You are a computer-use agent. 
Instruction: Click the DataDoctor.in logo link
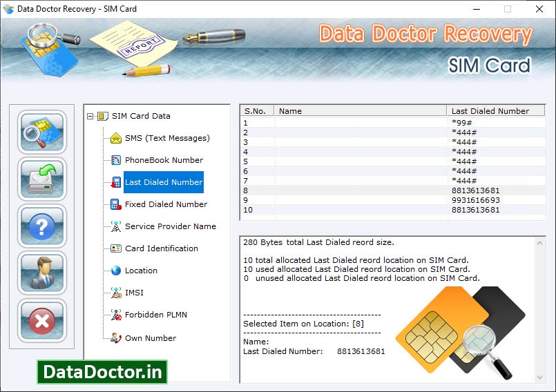click(x=102, y=372)
